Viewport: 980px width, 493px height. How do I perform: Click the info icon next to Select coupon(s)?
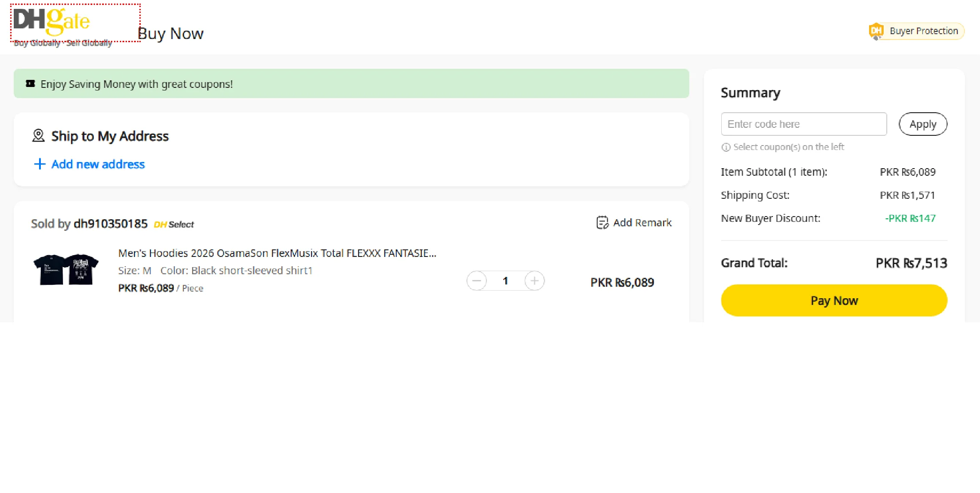pyautogui.click(x=726, y=147)
